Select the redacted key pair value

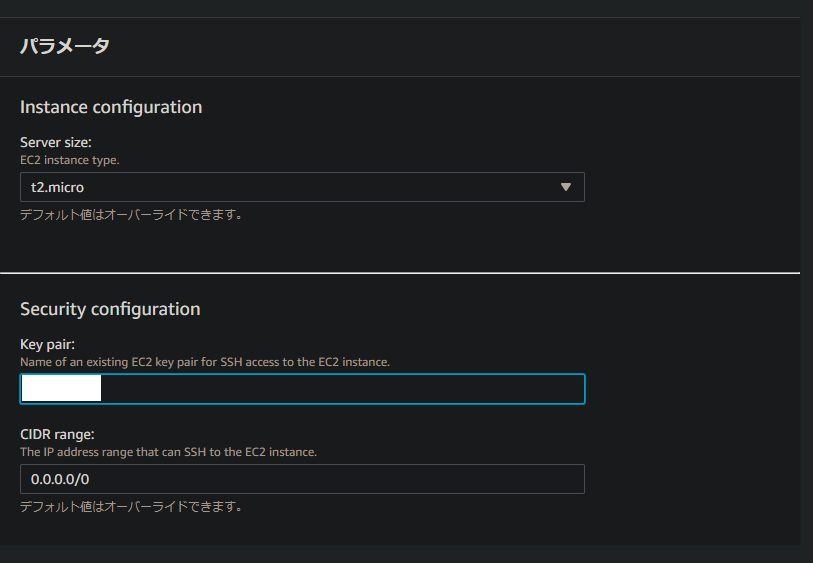[x=61, y=389]
